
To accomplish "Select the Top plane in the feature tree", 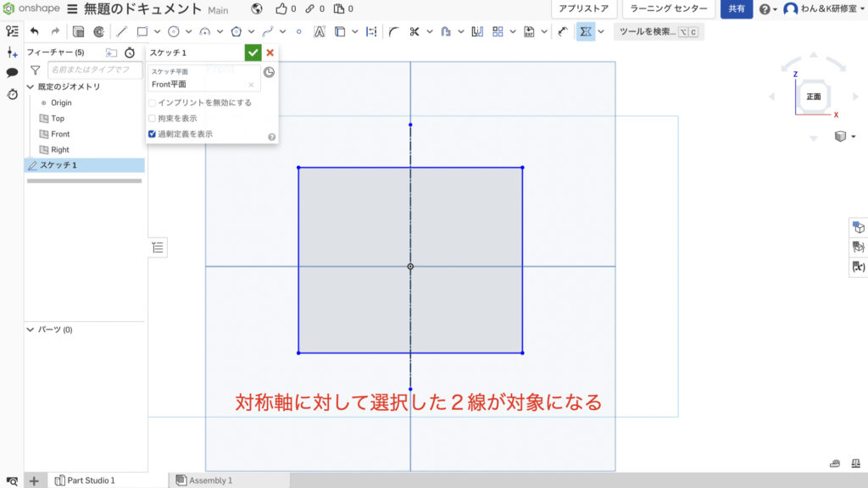I will click(x=58, y=119).
